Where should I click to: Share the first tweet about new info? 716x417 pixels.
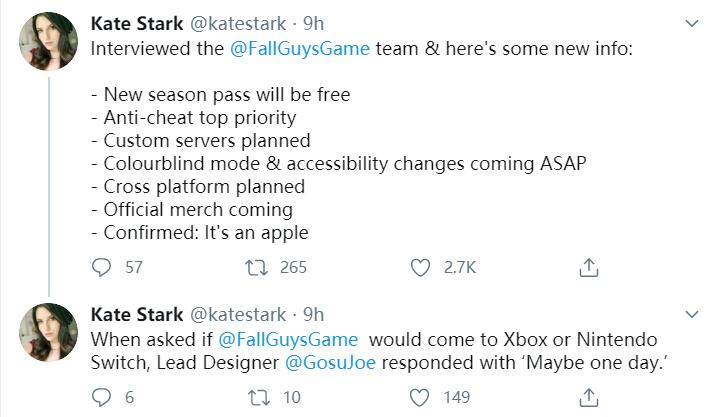coord(589,268)
